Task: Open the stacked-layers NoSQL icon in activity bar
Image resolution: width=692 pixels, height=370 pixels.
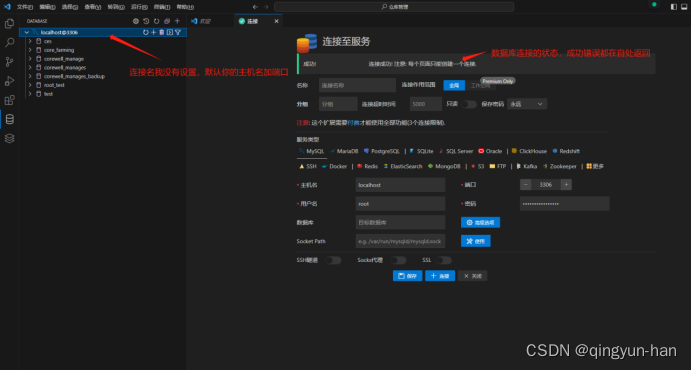Action: pos(9,138)
